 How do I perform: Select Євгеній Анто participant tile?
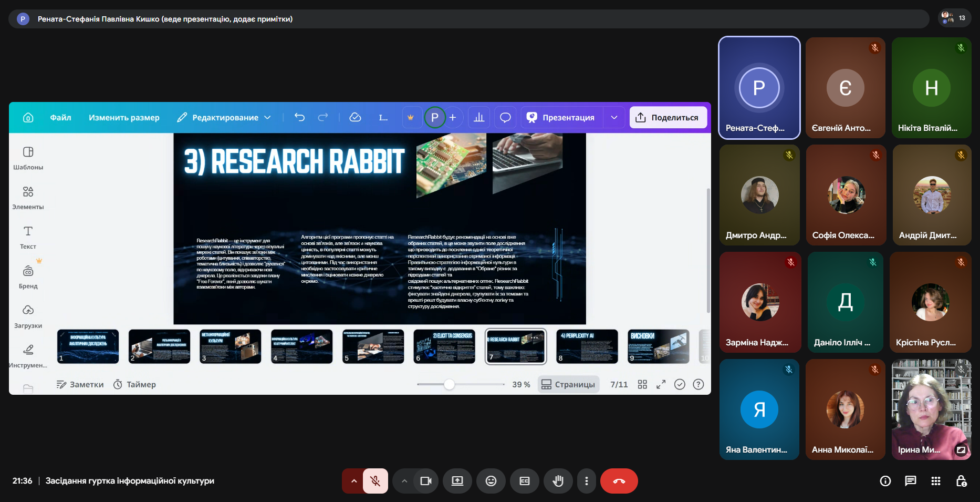coord(846,88)
